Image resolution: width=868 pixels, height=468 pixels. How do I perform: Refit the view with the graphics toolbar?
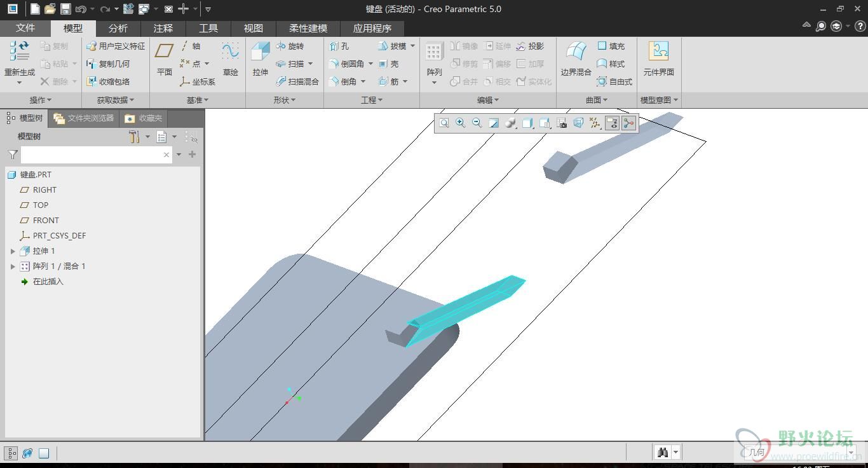(444, 123)
